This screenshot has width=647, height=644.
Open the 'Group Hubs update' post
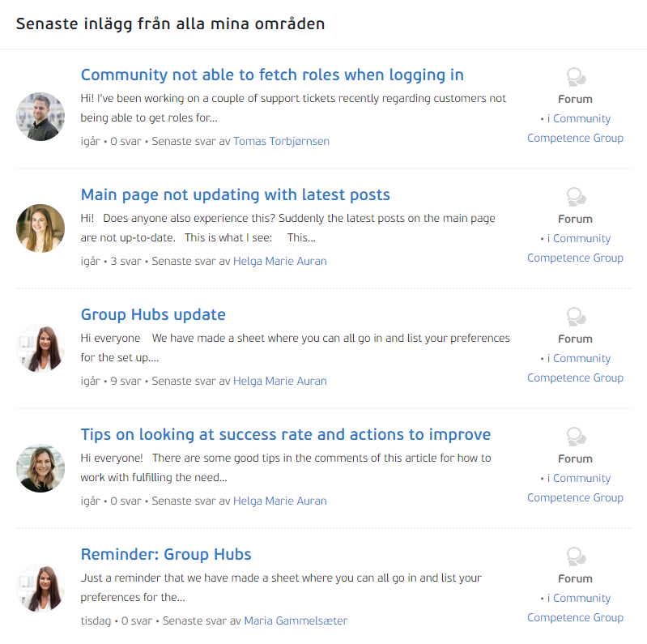[x=153, y=315]
